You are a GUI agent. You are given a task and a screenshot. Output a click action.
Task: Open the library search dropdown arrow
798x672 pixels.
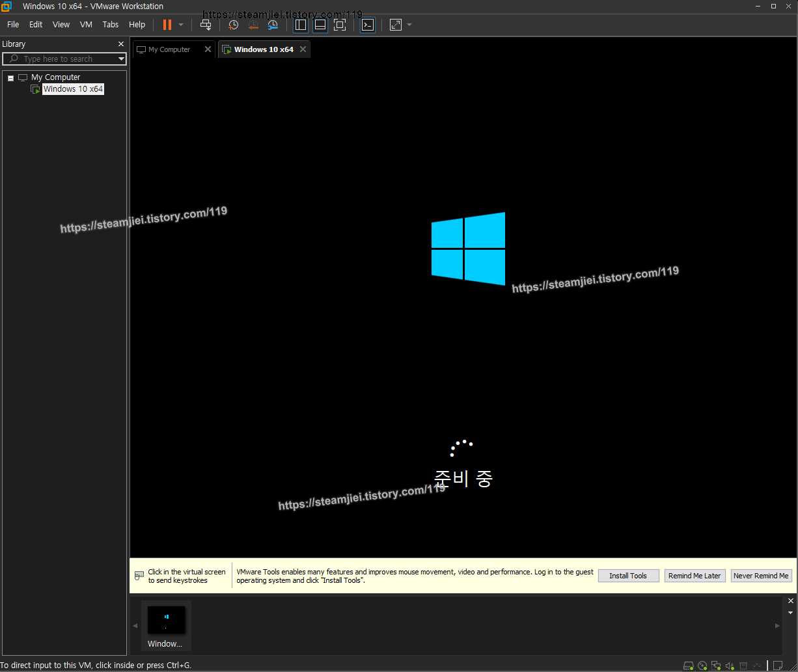pos(121,59)
